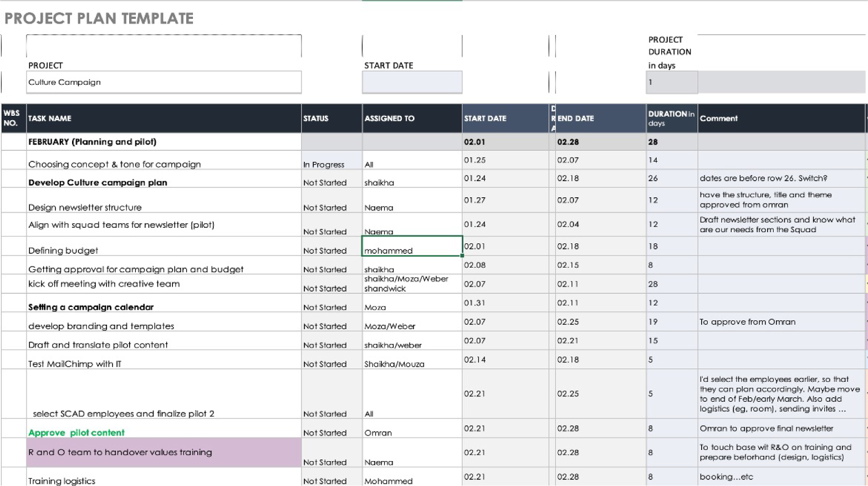Select the 'Develop Culture campaign plan' task cell
Viewport: 868px width, 486px height.
coord(164,178)
